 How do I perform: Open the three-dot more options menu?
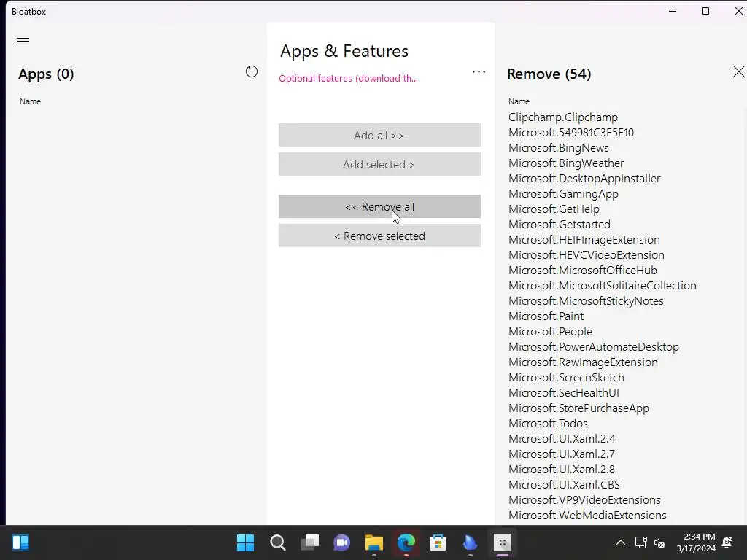click(479, 72)
